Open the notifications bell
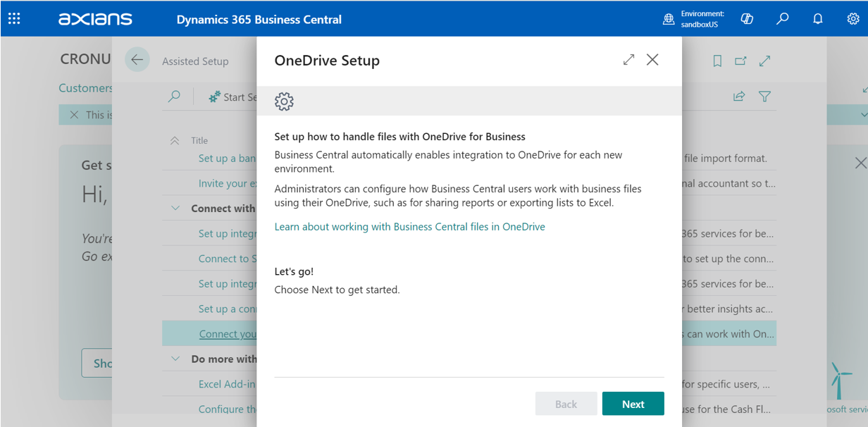Viewport: 868px width, 427px height. click(817, 19)
